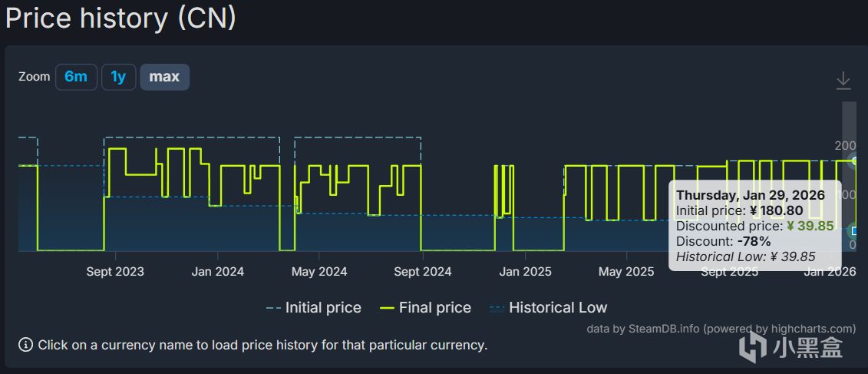Click the Jan 2025 axis label
The image size is (868, 374).
(x=525, y=271)
